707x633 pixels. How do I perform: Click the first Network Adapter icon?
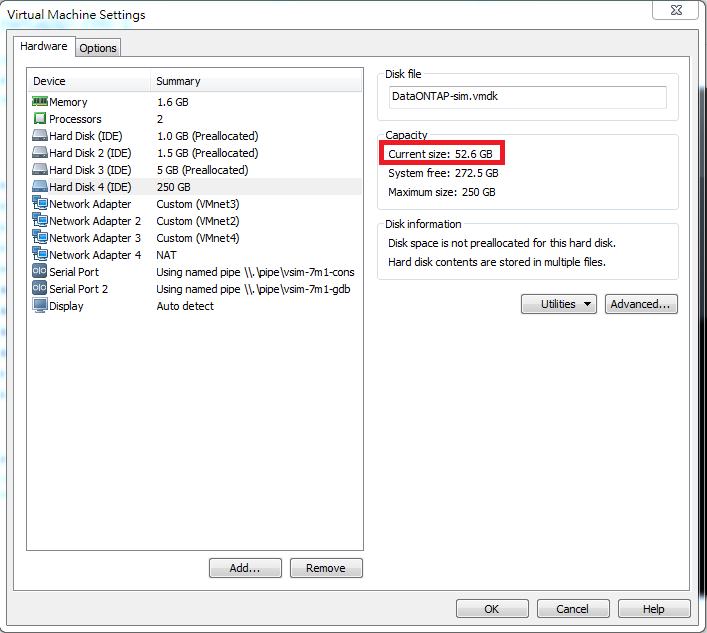pos(40,203)
